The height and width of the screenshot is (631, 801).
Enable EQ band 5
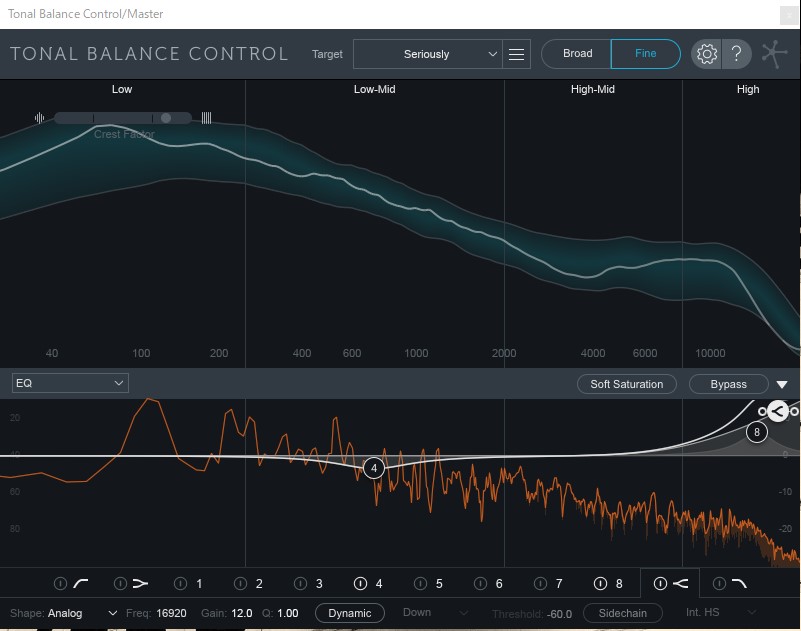tap(420, 583)
